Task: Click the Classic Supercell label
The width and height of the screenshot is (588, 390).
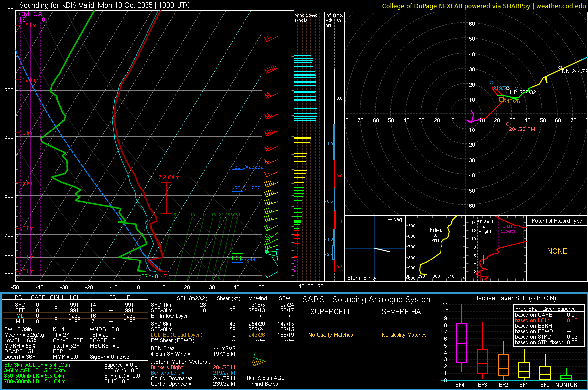Action: tap(509, 229)
